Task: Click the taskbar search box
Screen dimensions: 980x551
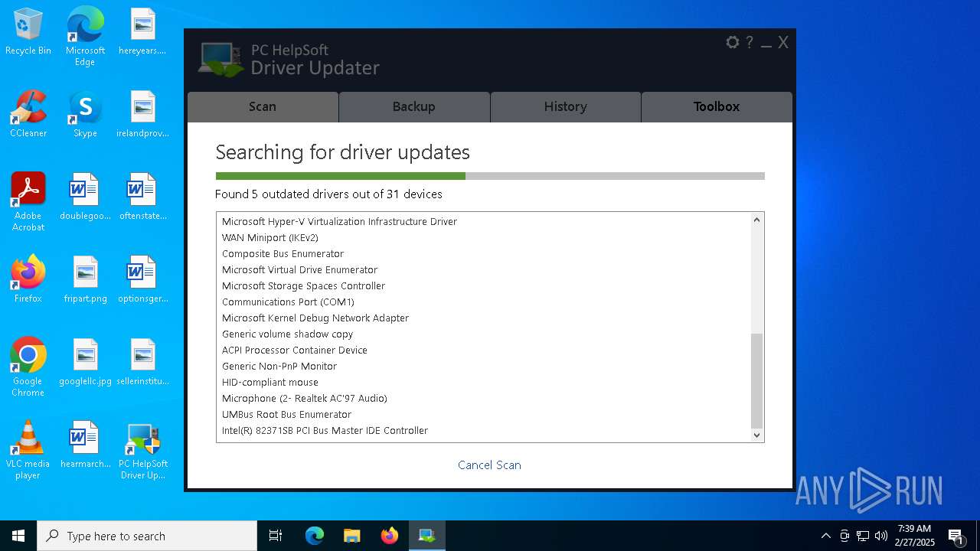Action: (147, 536)
